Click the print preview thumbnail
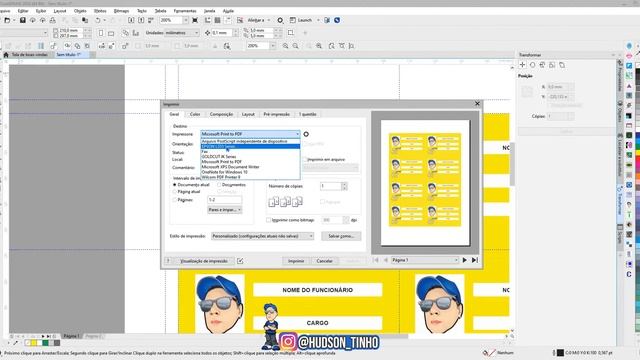Screen dimensions: 640x360 pyautogui.click(x=425, y=182)
